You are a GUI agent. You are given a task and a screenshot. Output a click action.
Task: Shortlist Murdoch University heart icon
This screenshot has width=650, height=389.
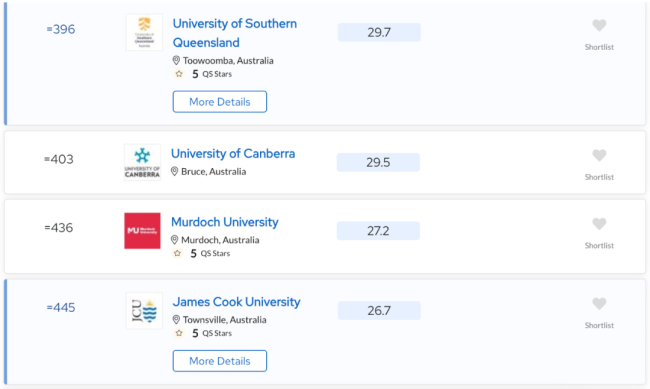tap(599, 224)
